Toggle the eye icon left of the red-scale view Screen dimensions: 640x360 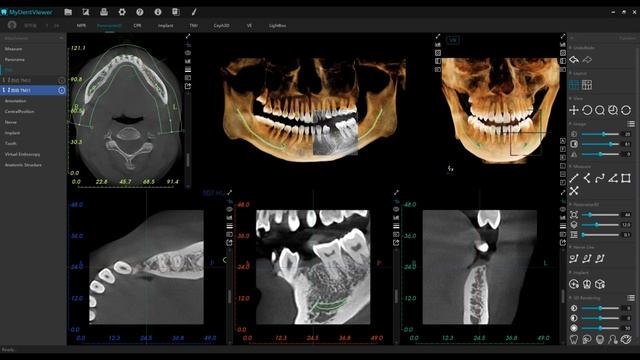coord(229,209)
